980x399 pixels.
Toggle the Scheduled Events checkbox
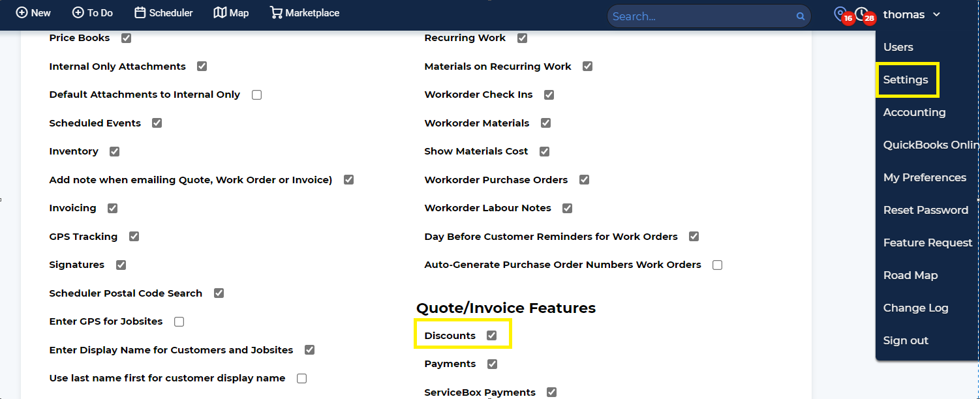click(x=157, y=123)
